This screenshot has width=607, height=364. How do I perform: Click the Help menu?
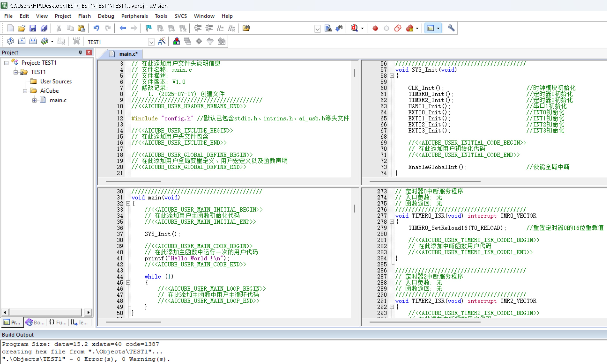(x=227, y=16)
